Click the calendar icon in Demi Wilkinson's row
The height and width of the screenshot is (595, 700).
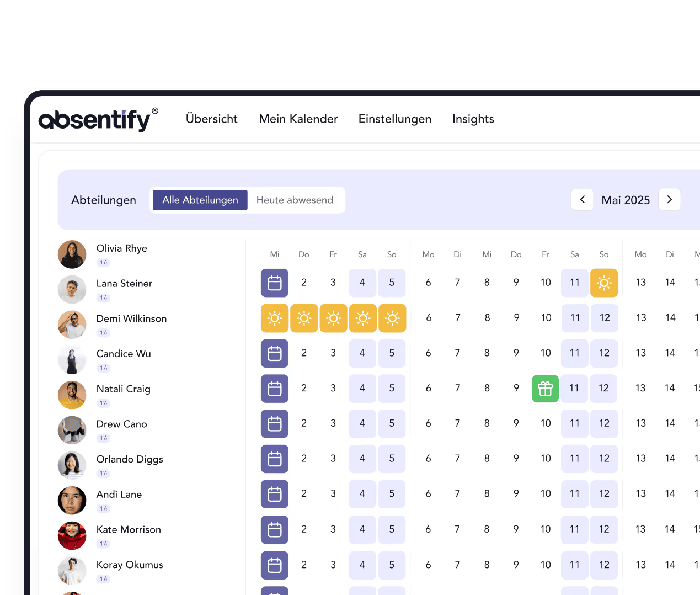click(x=275, y=353)
